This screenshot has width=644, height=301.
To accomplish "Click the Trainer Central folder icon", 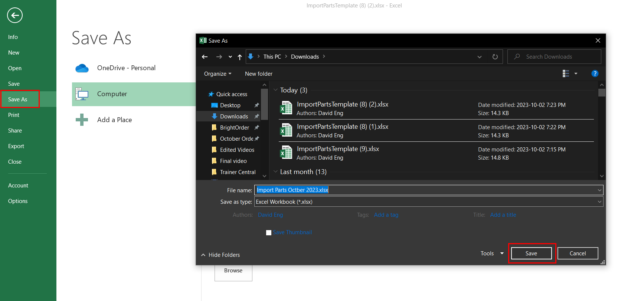I will [214, 172].
